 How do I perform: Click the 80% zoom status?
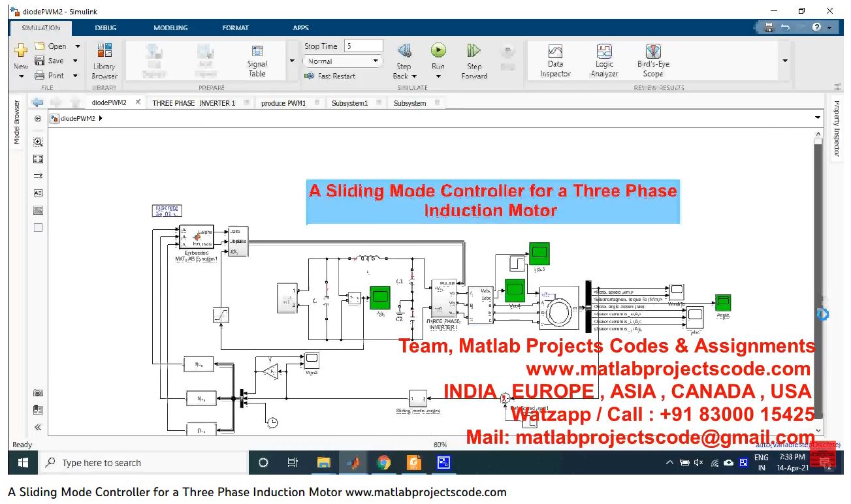[440, 445]
